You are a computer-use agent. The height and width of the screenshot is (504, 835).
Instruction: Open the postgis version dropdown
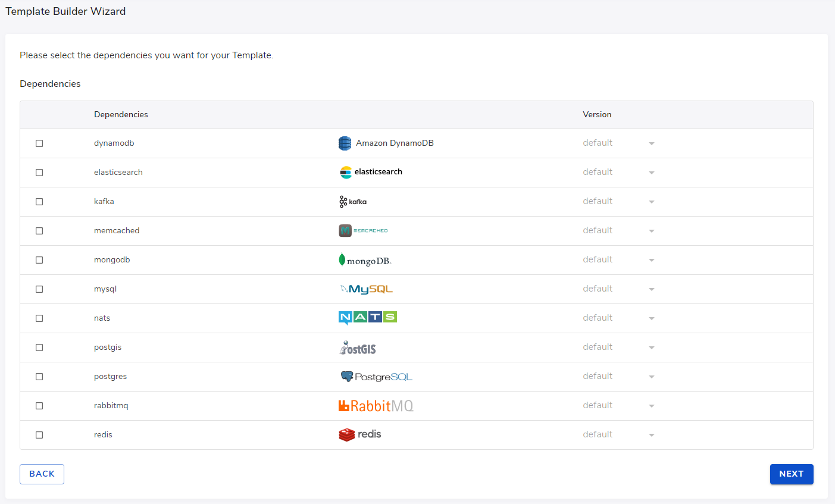tap(619, 348)
